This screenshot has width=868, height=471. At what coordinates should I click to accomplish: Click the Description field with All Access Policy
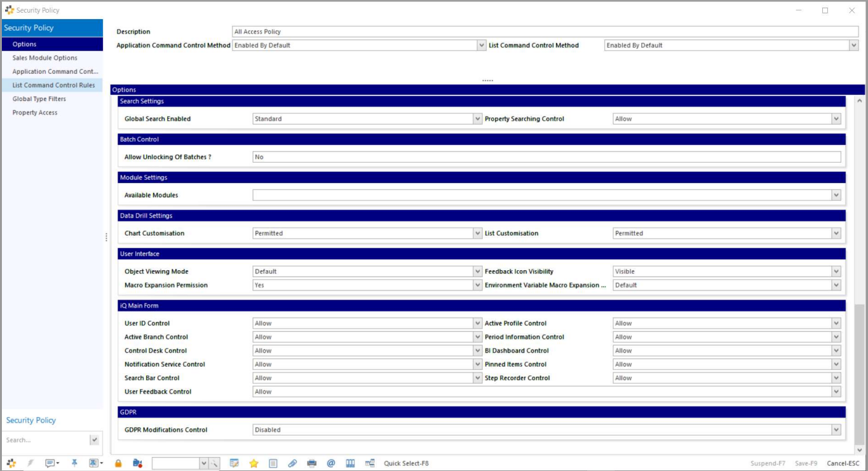click(545, 32)
